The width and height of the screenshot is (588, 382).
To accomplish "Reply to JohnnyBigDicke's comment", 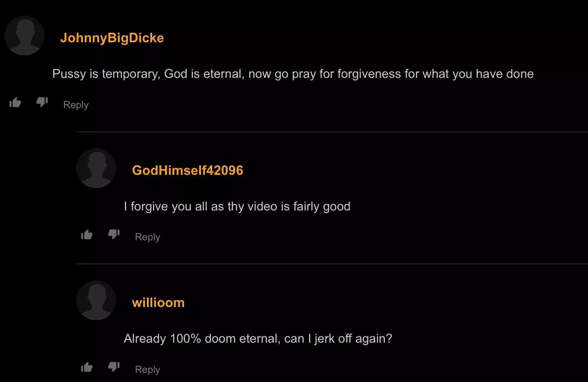I will click(75, 104).
